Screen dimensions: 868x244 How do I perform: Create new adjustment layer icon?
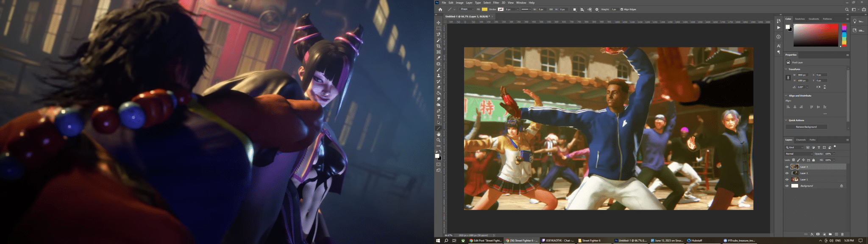(824, 234)
